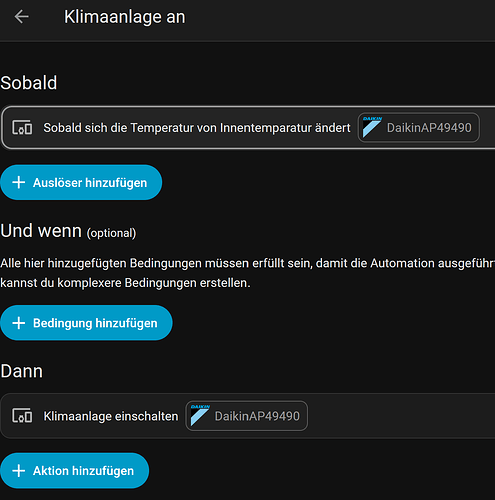Click the (optional) label
The width and height of the screenshot is (495, 500).
pos(111,233)
